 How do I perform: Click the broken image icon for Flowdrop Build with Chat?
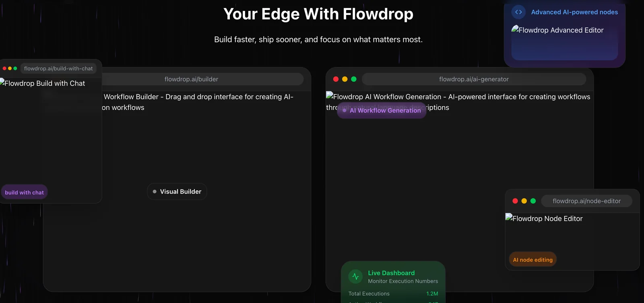click(2, 82)
